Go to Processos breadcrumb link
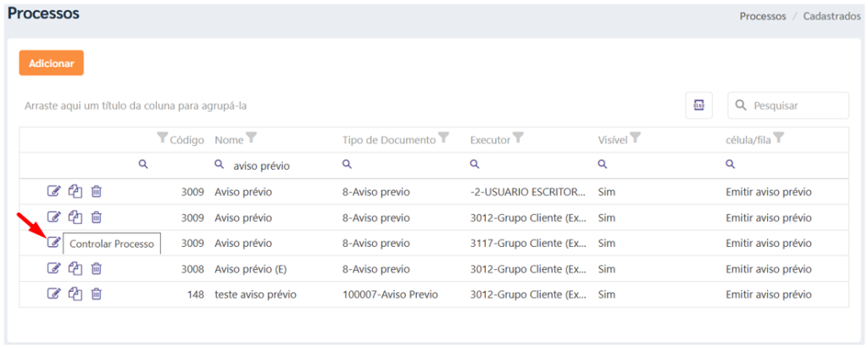This screenshot has width=868, height=348. [763, 16]
